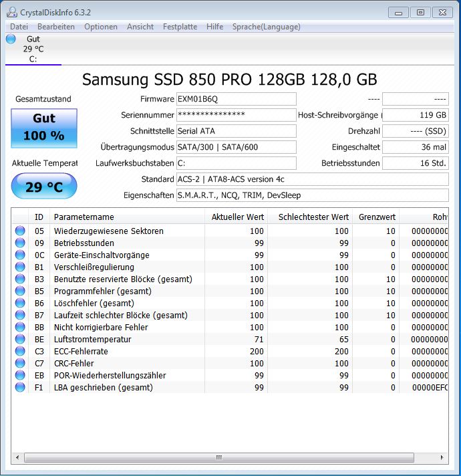Select the drive C: status orb

tap(11, 39)
